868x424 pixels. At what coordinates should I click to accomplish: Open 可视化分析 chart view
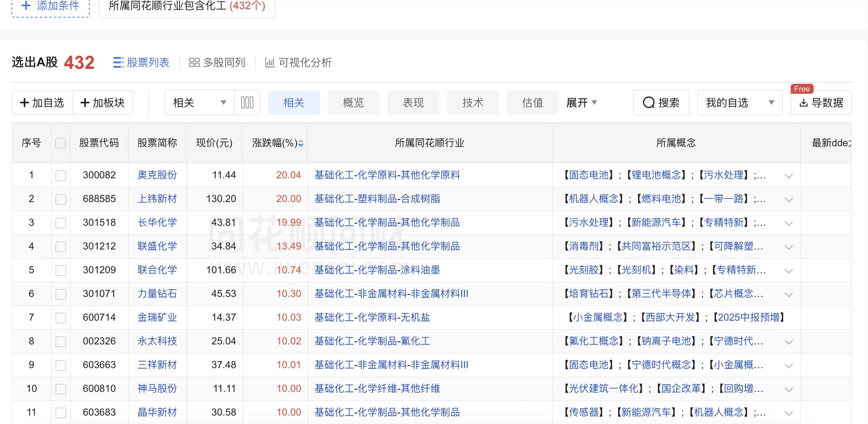click(x=298, y=62)
